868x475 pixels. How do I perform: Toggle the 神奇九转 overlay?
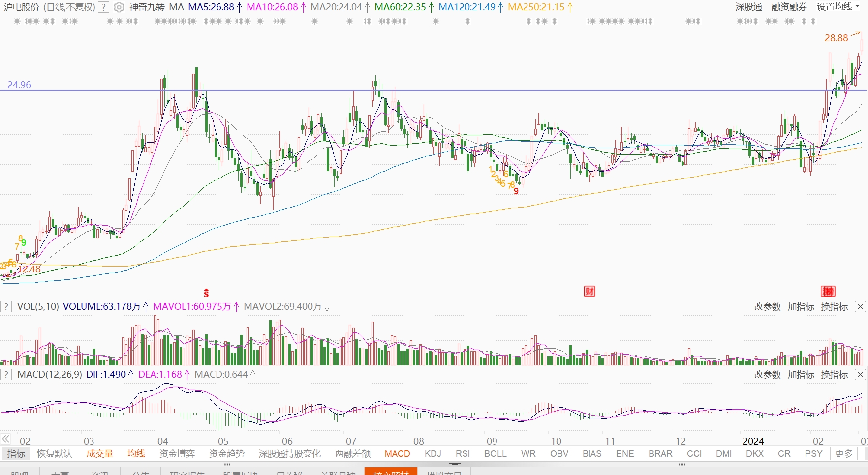tap(147, 7)
